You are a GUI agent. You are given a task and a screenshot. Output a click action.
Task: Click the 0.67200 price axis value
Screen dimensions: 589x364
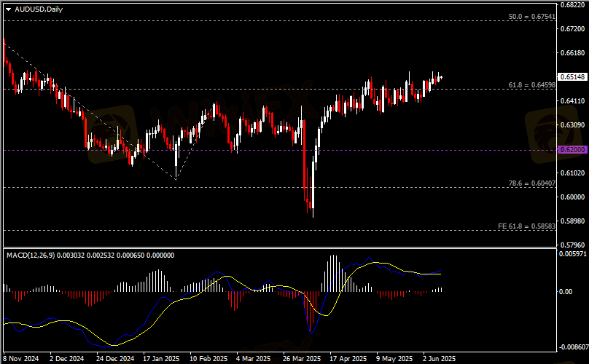click(572, 29)
